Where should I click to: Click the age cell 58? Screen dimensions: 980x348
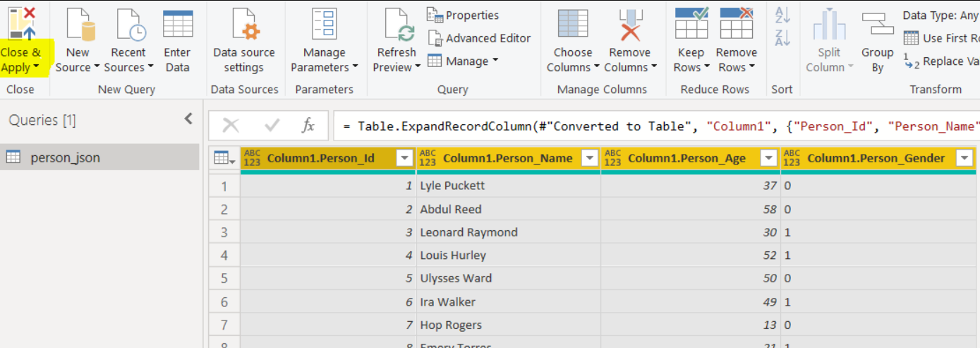click(691, 209)
